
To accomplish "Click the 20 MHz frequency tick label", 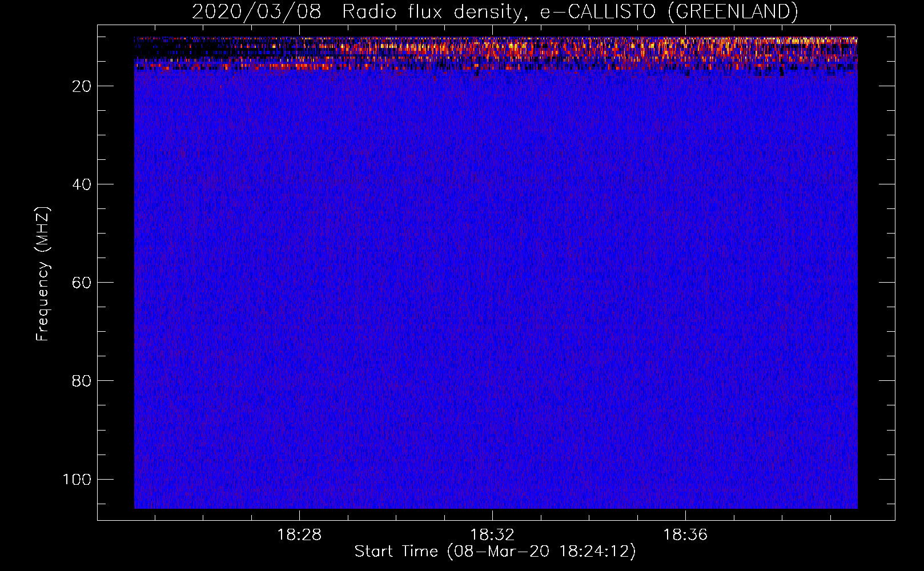I will [82, 86].
